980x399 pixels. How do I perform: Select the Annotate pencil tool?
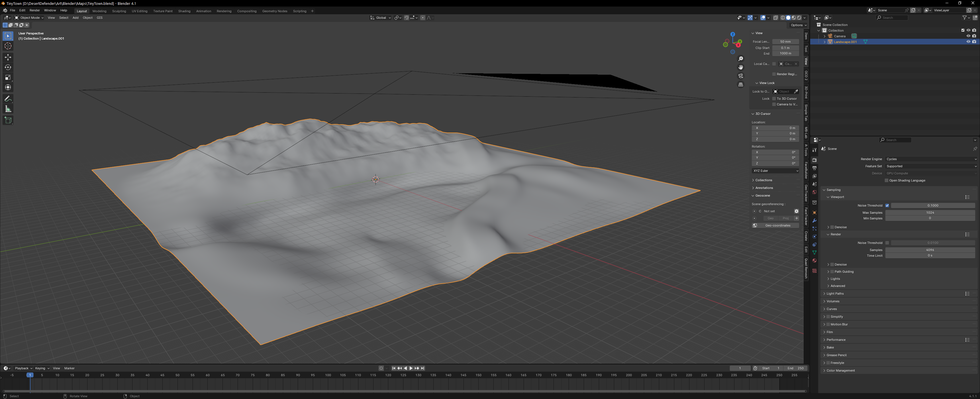pyautogui.click(x=8, y=99)
